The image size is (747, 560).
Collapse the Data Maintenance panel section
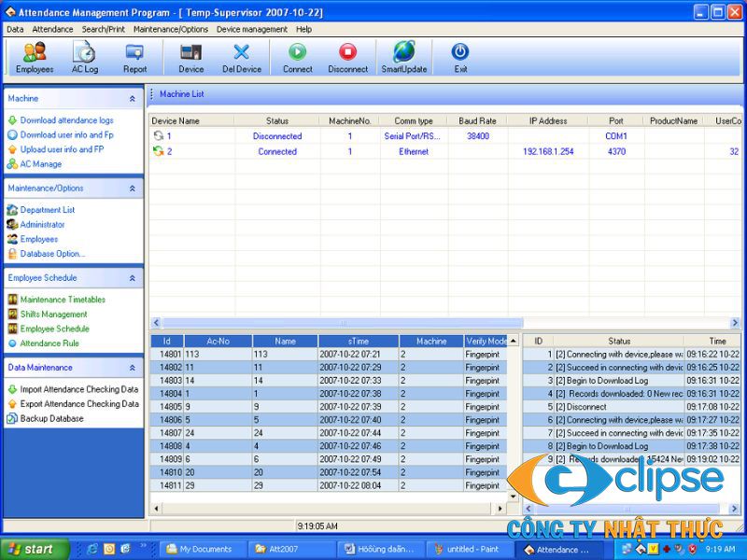tap(133, 368)
